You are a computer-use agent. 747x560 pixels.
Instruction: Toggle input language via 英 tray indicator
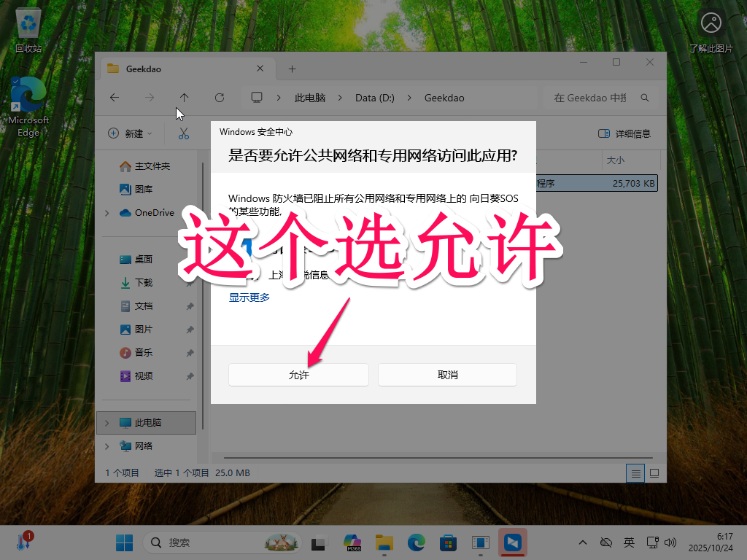click(x=629, y=542)
